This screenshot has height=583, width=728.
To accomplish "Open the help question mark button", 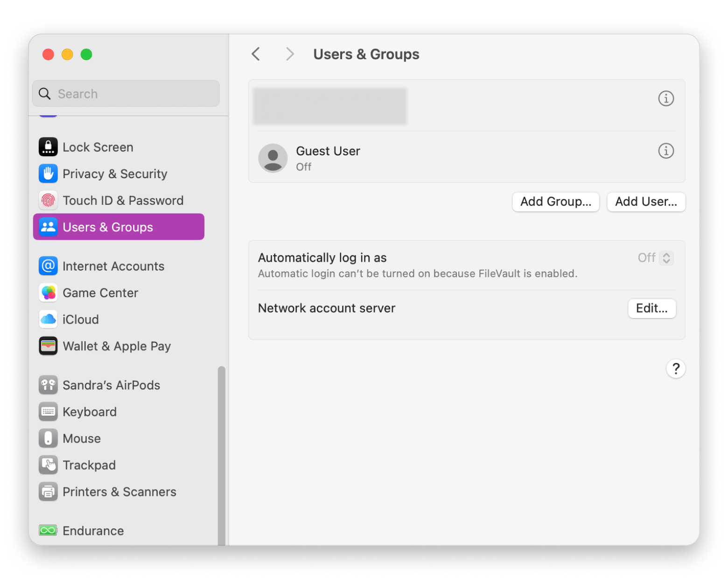I will (676, 368).
